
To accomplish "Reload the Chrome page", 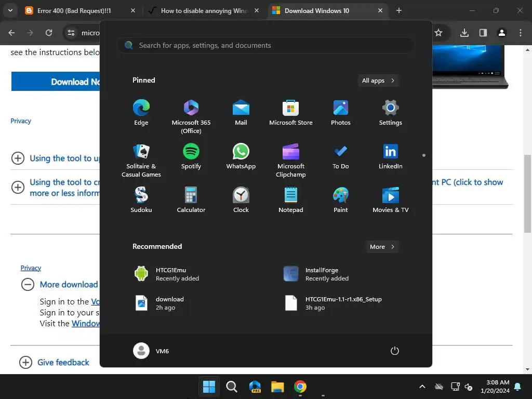I will click(49, 33).
